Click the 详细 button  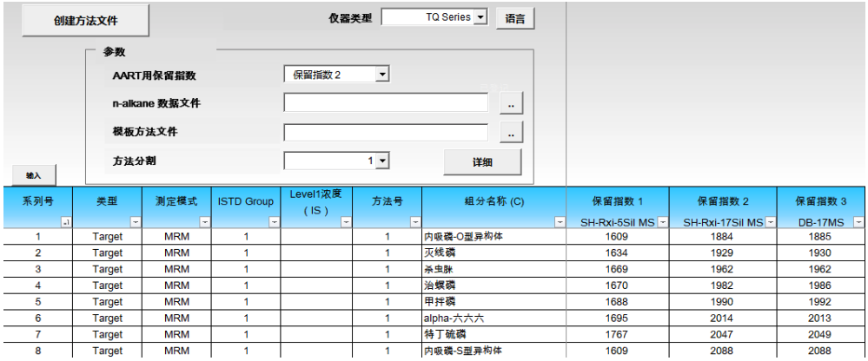[482, 162]
